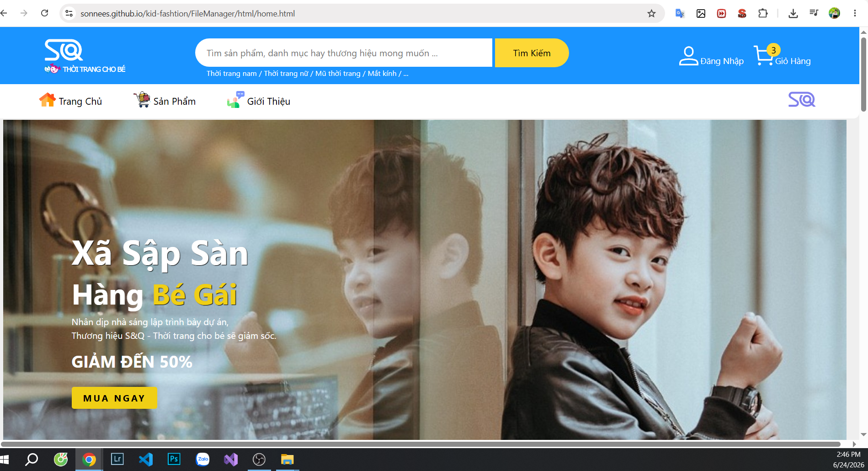Click the Thời trang nam suggestion link
This screenshot has height=471, width=868.
231,73
